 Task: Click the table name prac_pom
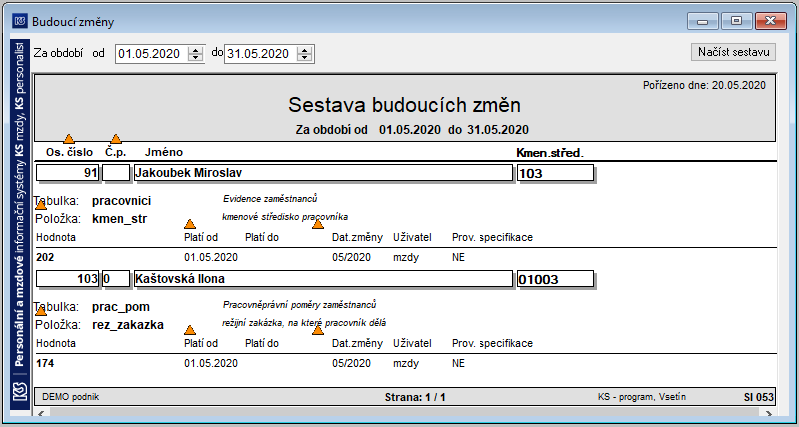121,307
